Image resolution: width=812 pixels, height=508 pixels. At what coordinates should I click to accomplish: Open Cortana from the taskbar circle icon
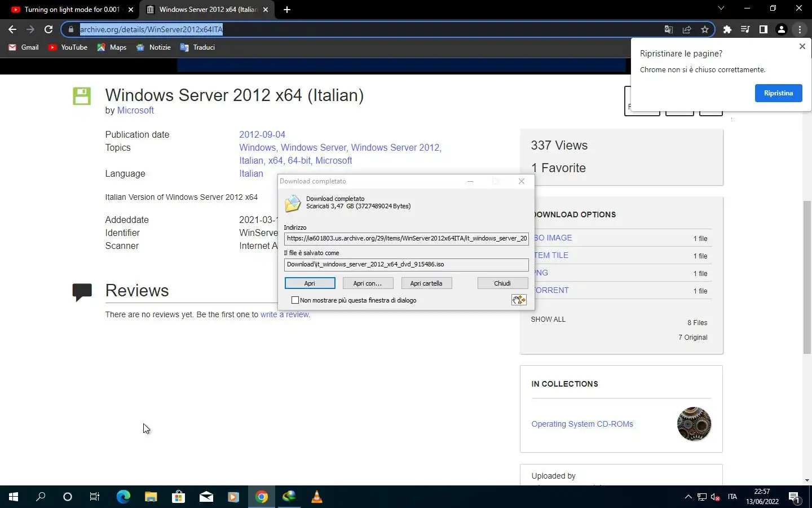[68, 497]
